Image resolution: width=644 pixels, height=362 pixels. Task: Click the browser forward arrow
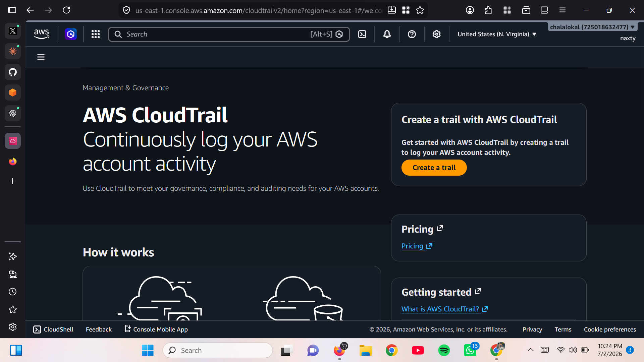pyautogui.click(x=48, y=10)
